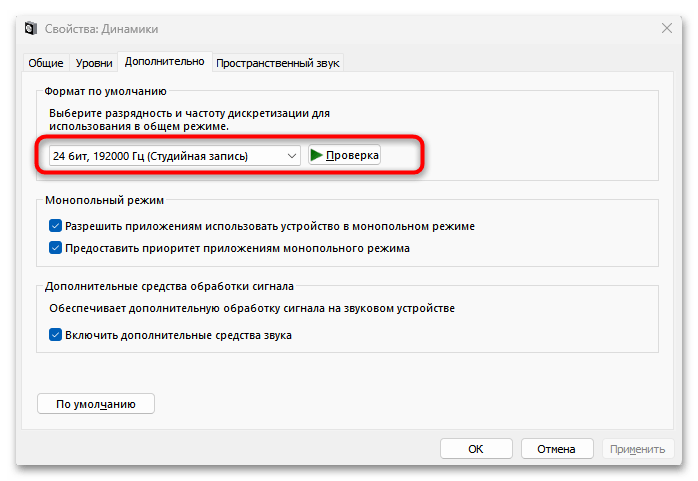Click the Обеспечивает дополнительную обработку сигнала text
This screenshot has height=481, width=698.
pyautogui.click(x=252, y=308)
